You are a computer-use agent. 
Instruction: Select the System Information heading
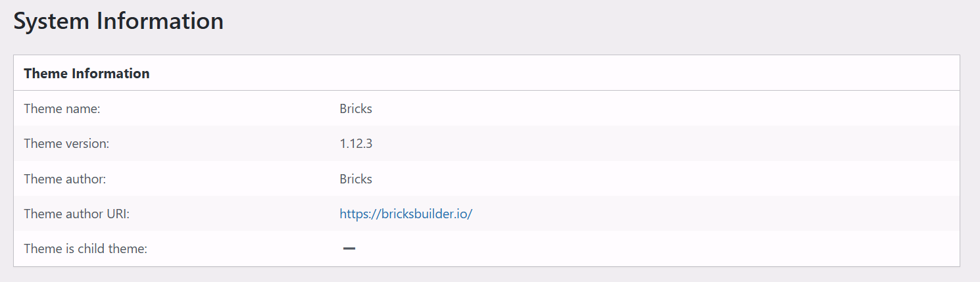click(x=118, y=21)
